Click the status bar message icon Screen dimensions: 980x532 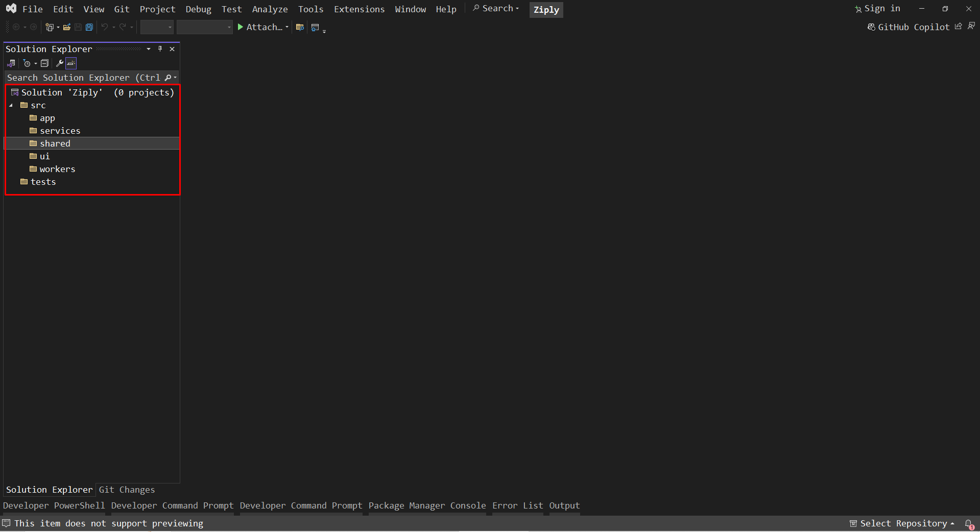pos(6,523)
